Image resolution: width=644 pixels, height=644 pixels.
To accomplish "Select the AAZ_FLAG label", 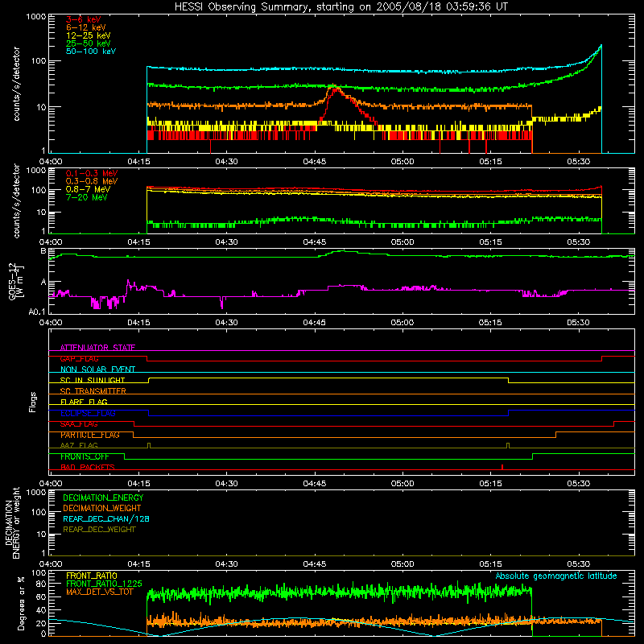I will click(x=79, y=445).
